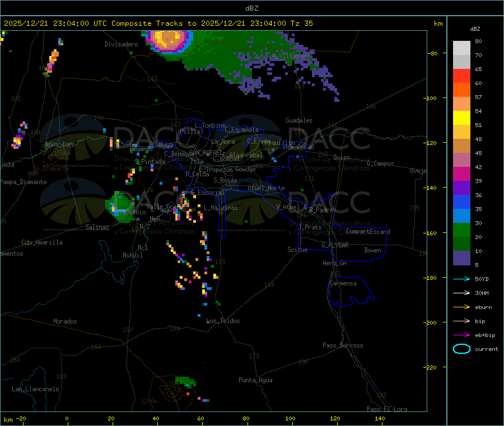Click the 'Agua_Toro' map label
504x426 pixels.
coord(60,144)
